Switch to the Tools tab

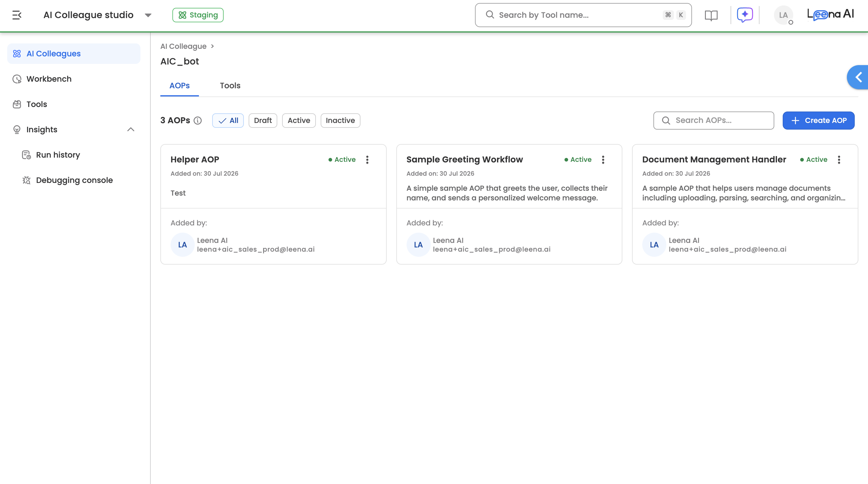coord(230,86)
